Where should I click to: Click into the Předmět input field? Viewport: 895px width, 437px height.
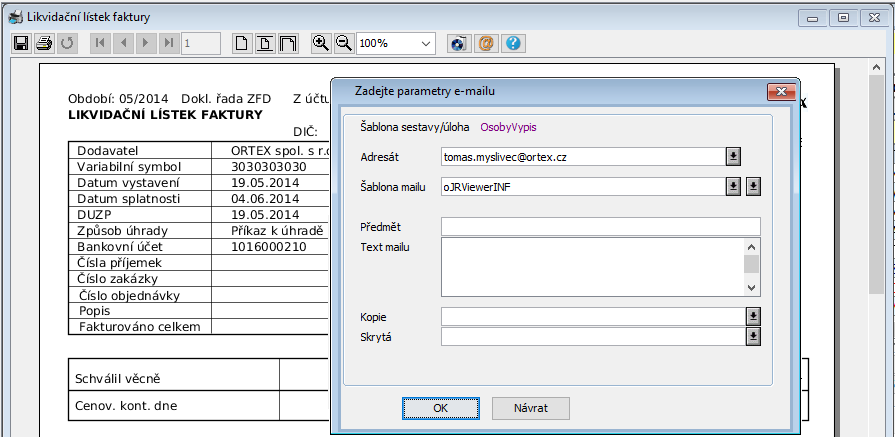(x=600, y=226)
